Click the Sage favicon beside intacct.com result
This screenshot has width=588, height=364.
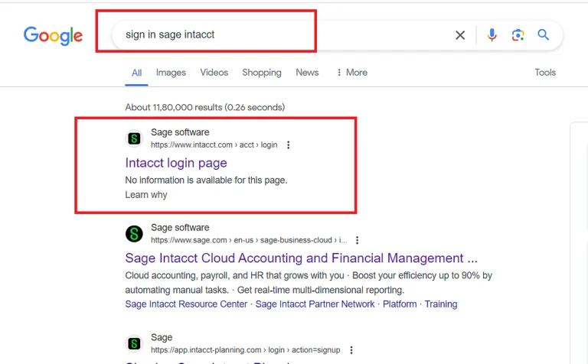coord(134,138)
